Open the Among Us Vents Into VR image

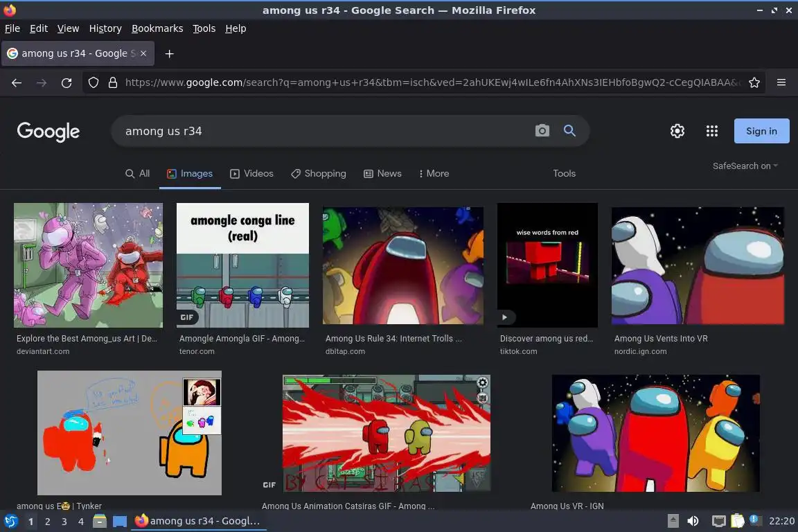[698, 265]
